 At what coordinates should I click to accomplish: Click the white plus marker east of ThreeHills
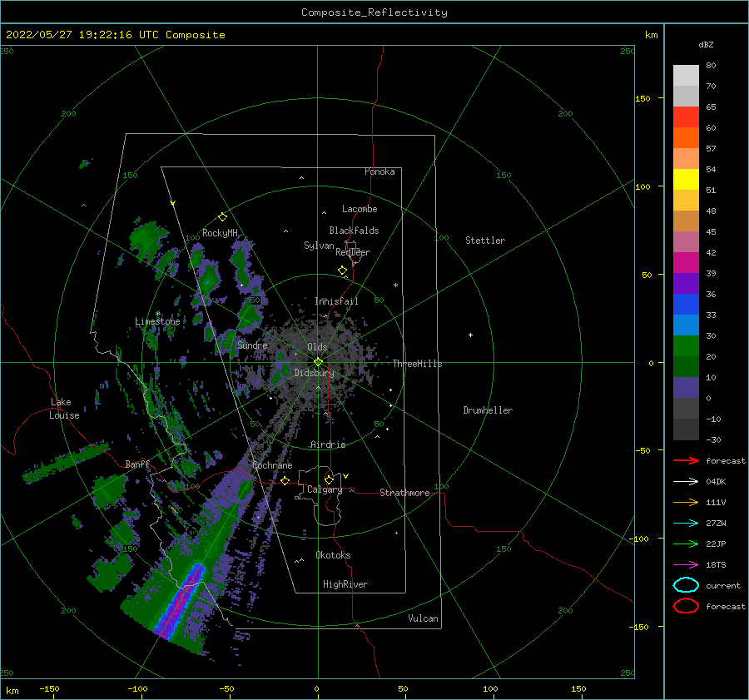click(x=470, y=335)
